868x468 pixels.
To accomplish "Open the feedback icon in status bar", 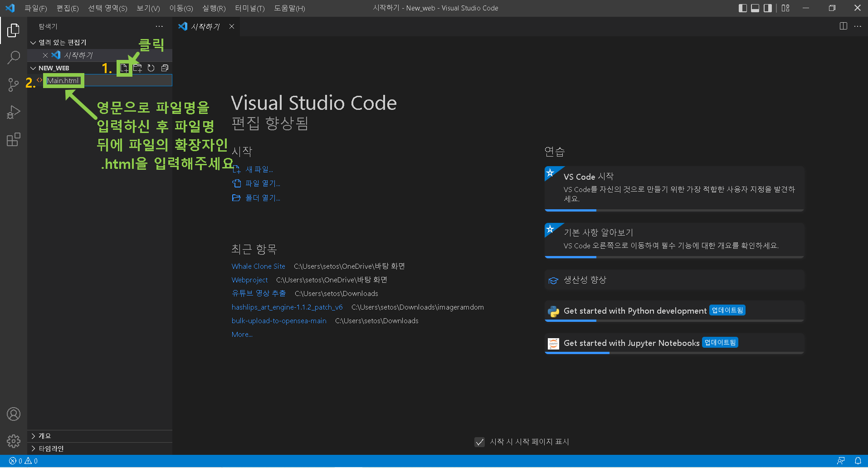I will 841,461.
